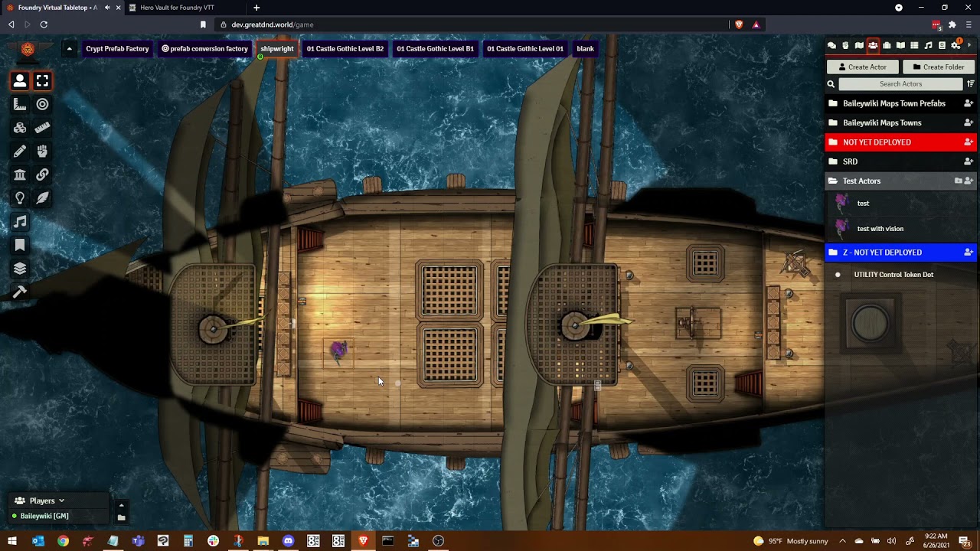This screenshot has width=980, height=551.
Task: Collapse blue Z - NOT YET DEPLOYED folder
Action: [882, 253]
